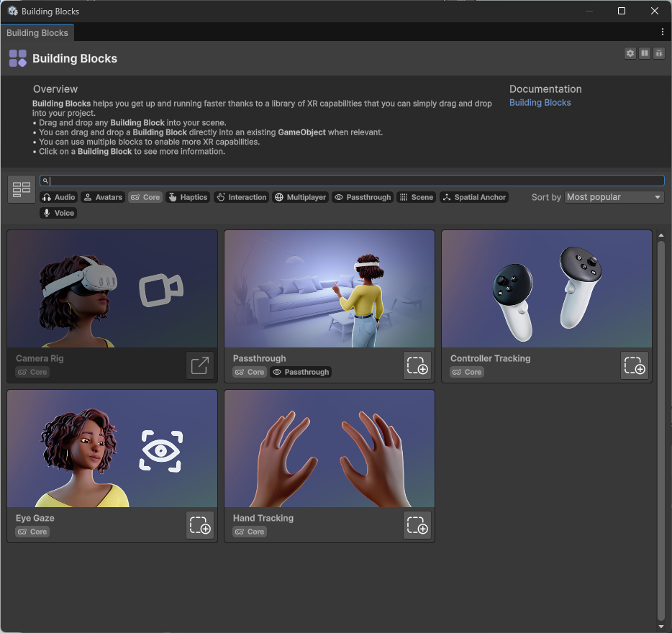
Task: Click the Core tag on Controller Tracking card
Action: click(x=467, y=372)
